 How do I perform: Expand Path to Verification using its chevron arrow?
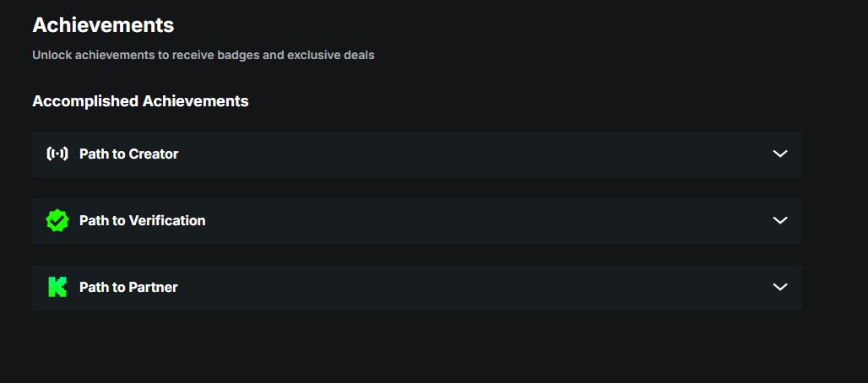point(780,220)
